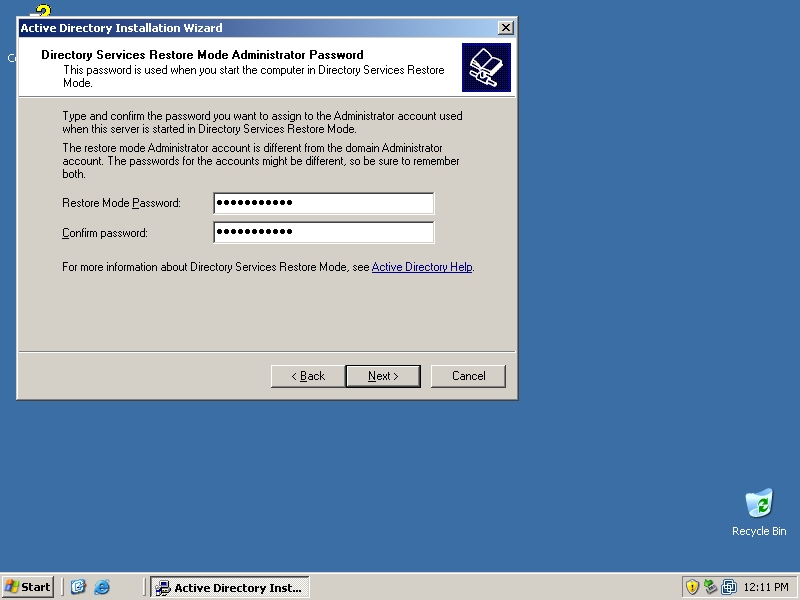Screen dimensions: 800x600
Task: Click the Restore Mode Password label
Action: click(121, 203)
